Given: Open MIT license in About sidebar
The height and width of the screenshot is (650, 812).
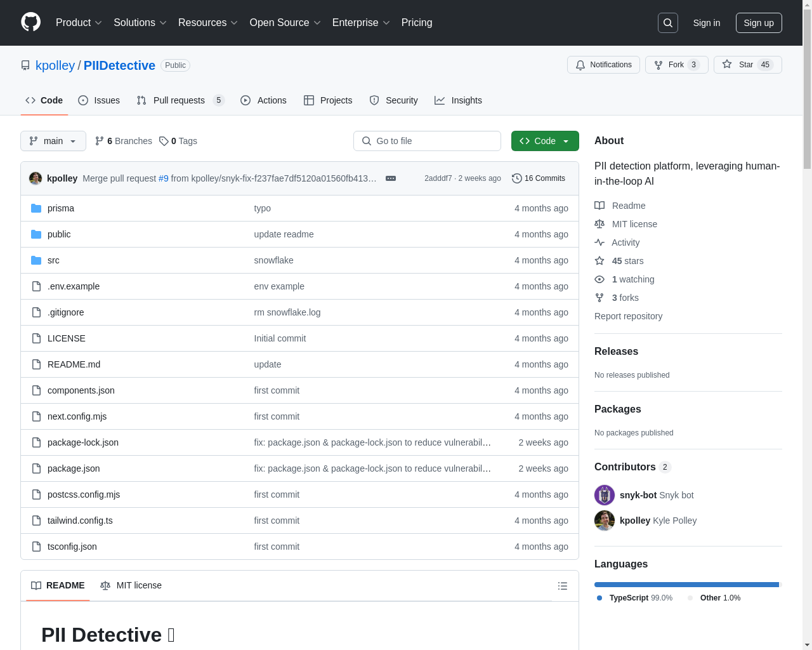Looking at the screenshot, I should (x=625, y=224).
